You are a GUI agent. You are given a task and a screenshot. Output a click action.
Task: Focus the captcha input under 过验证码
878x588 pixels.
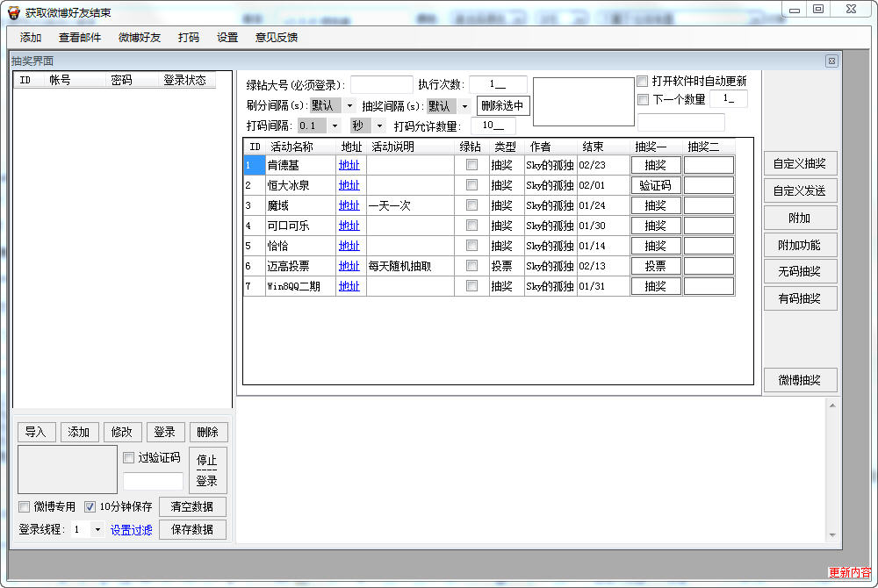[x=153, y=481]
